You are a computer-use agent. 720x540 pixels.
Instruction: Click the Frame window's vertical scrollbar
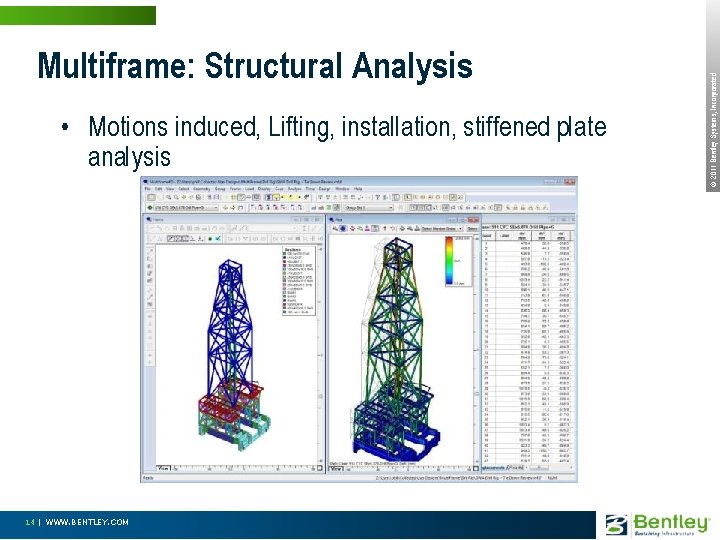[320, 354]
